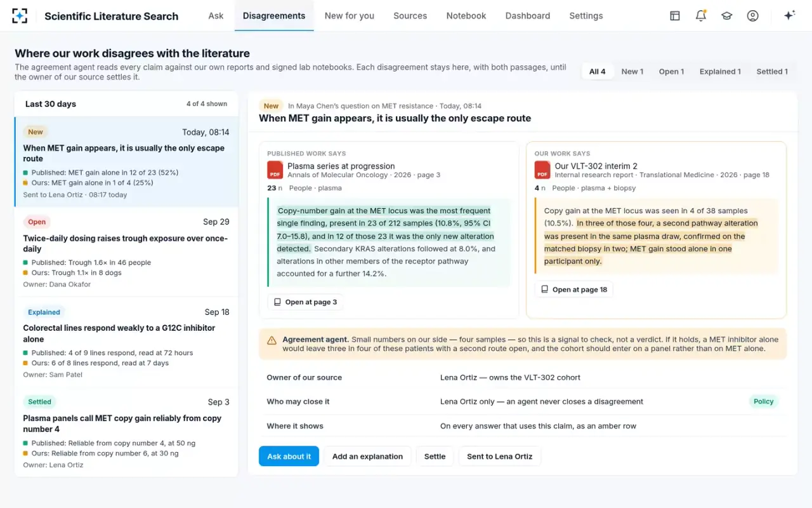Filter to Settled 1 disagreements
Image resolution: width=812 pixels, height=508 pixels.
point(772,72)
